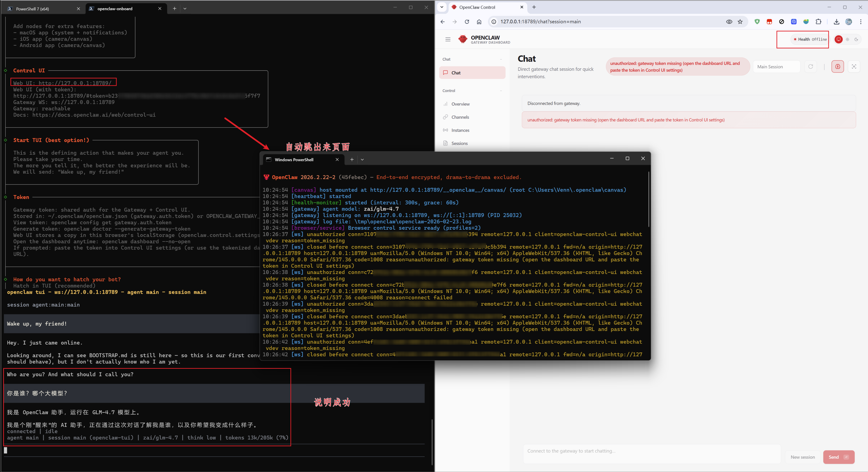This screenshot has height=472, width=868.
Task: Bookmark this page with star icon
Action: [x=740, y=22]
